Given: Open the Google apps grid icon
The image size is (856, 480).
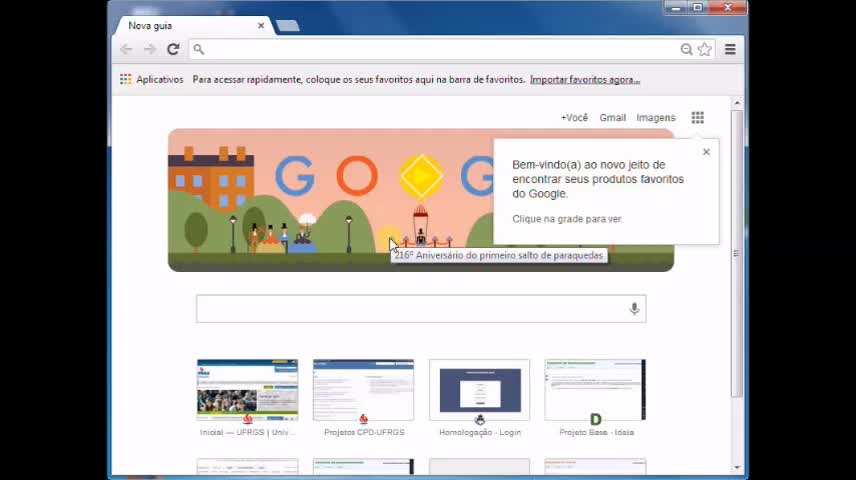Looking at the screenshot, I should point(697,117).
